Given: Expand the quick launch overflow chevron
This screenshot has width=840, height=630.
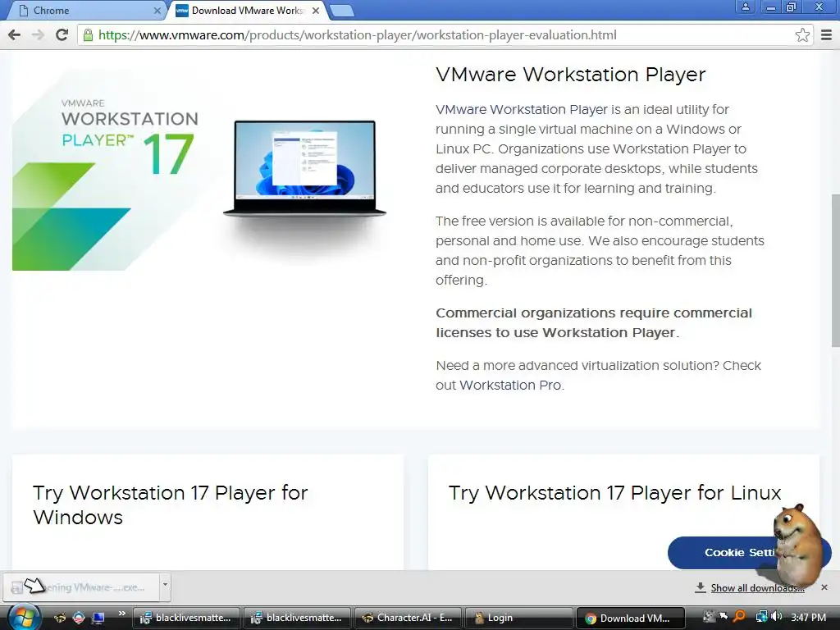Looking at the screenshot, I should pos(121,614).
